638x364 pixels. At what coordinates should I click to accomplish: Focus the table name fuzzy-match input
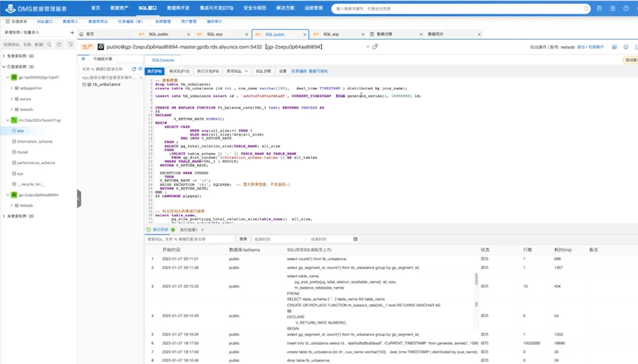106,69
